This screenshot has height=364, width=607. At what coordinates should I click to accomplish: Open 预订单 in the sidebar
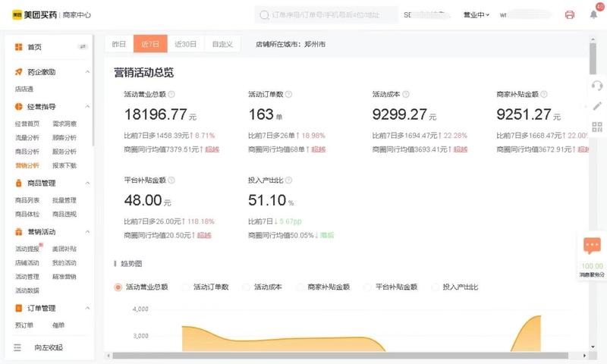pos(24,325)
